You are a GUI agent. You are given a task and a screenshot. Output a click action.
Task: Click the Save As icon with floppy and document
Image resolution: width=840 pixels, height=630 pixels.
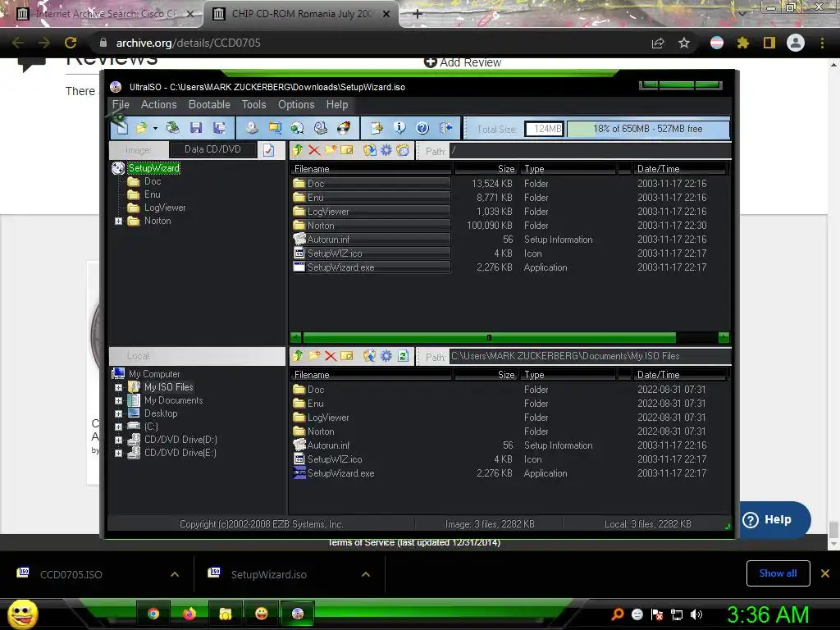[218, 127]
